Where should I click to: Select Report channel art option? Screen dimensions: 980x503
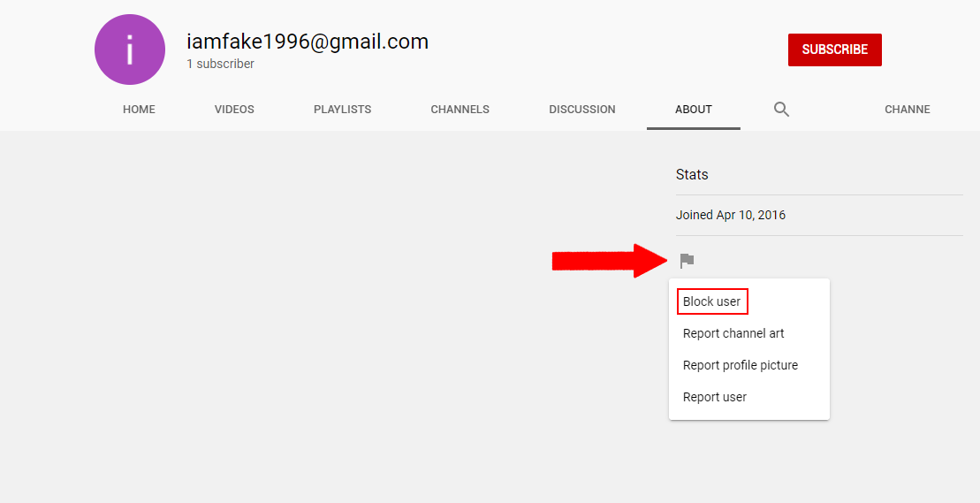tap(733, 333)
